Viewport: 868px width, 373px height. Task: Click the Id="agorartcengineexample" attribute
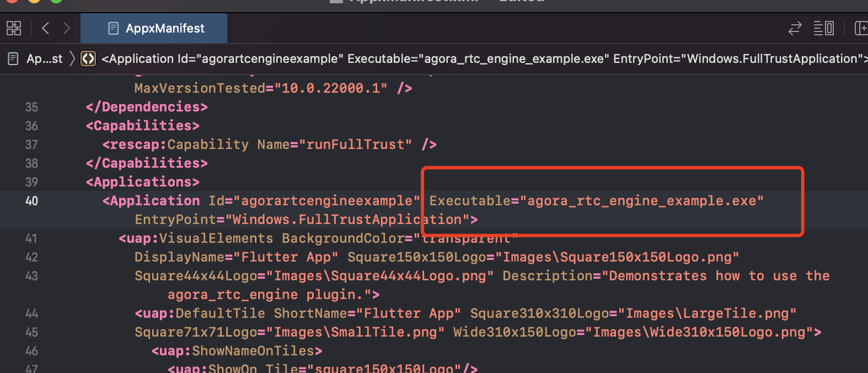click(314, 201)
